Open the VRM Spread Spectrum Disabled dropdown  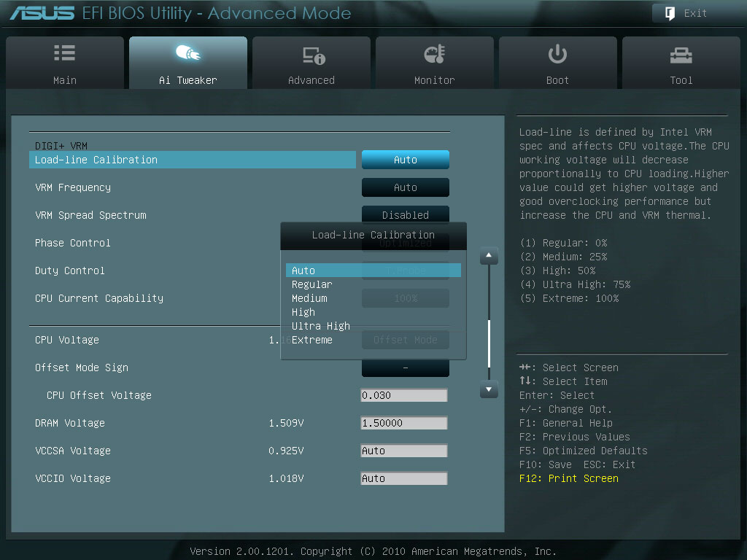406,214
